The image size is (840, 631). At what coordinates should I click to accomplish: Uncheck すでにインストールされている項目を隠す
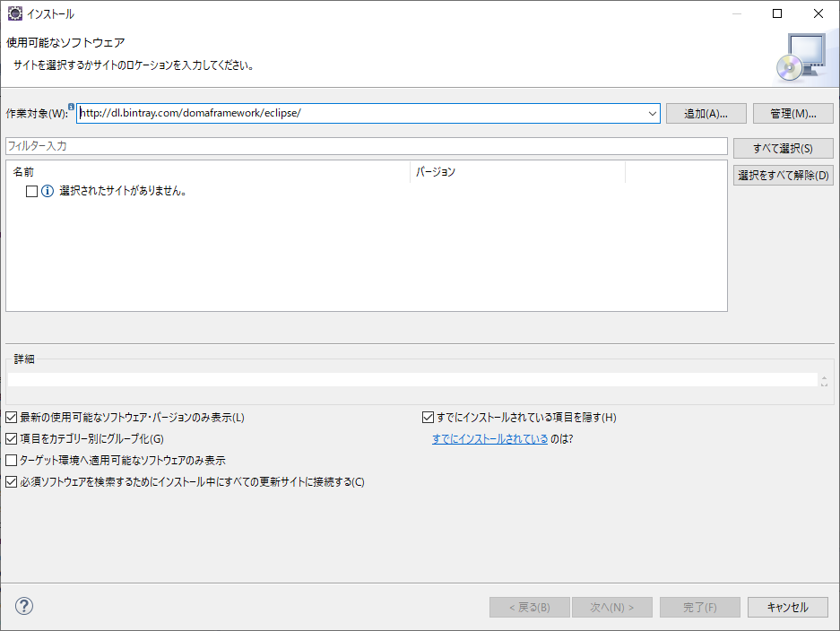point(428,416)
